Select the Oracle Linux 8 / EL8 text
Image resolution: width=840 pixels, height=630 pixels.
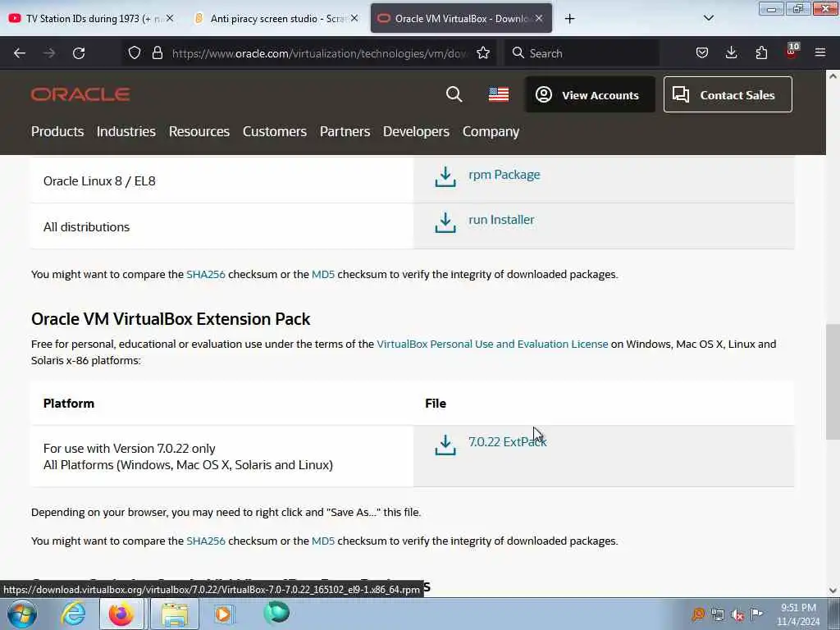pos(99,181)
